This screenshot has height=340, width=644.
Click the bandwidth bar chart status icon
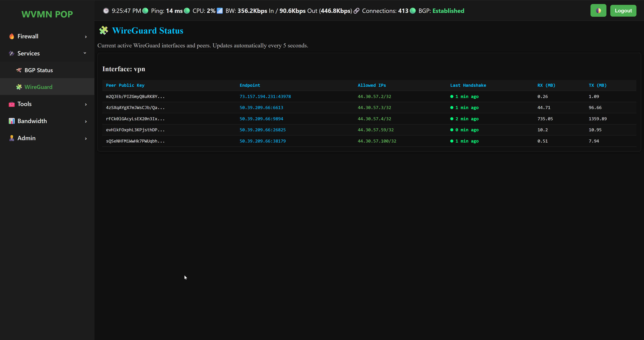220,11
